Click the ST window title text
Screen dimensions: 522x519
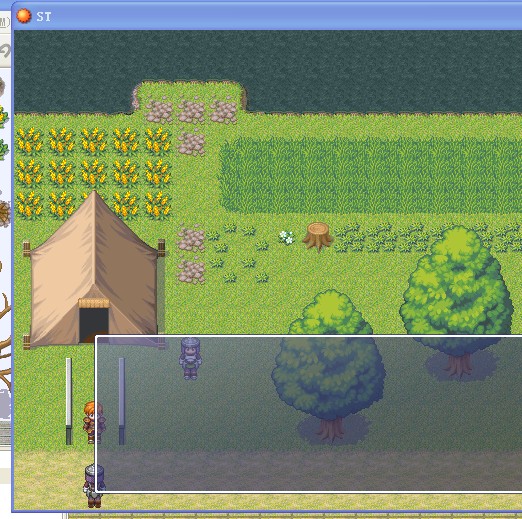pyautogui.click(x=44, y=16)
